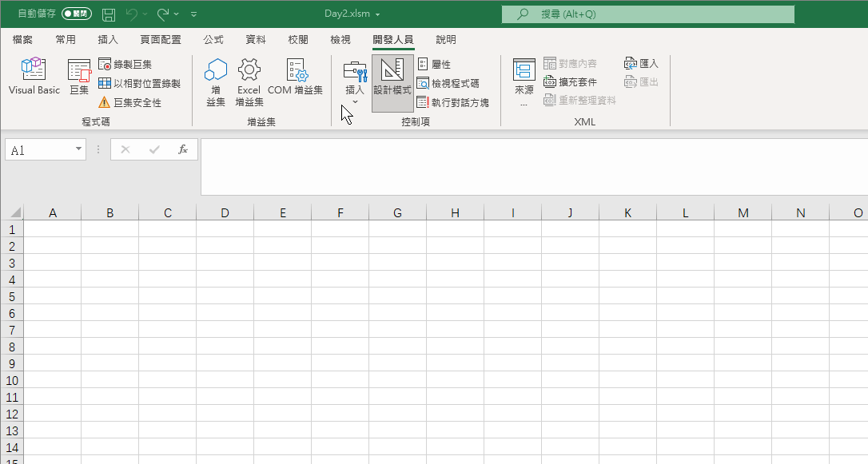Screen dimensions: 868x464
Task: Open the Visual Basic editor
Action: (34, 77)
